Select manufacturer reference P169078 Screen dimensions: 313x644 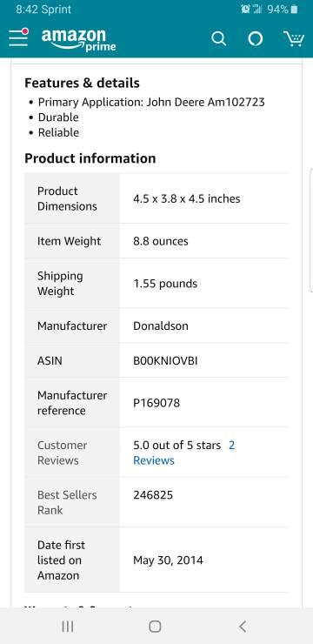(156, 403)
